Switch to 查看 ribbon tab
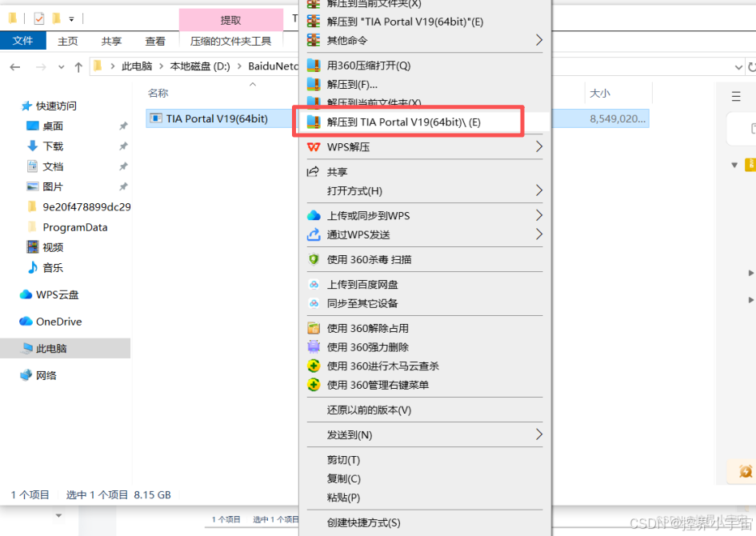 (155, 42)
